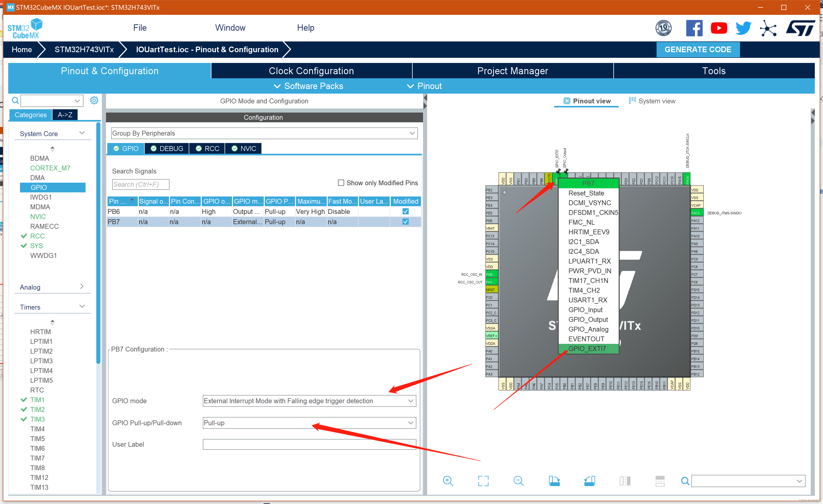Uncheck the Modified box for PB6
The height and width of the screenshot is (504, 823).
pyautogui.click(x=406, y=212)
